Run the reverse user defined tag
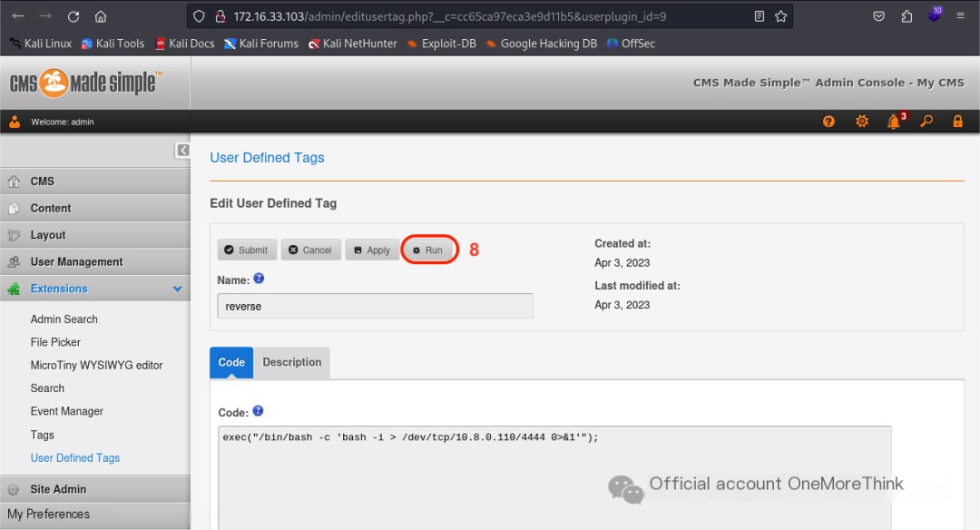The image size is (980, 530). (x=428, y=250)
